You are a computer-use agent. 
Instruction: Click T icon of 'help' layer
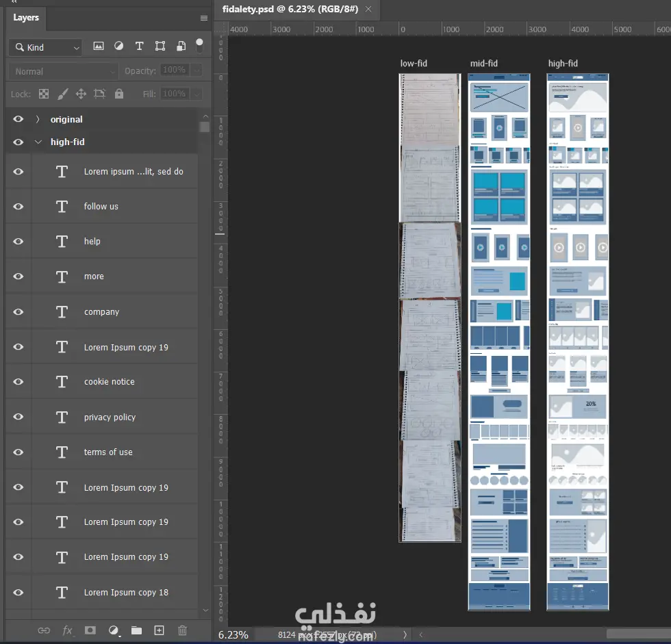click(62, 242)
